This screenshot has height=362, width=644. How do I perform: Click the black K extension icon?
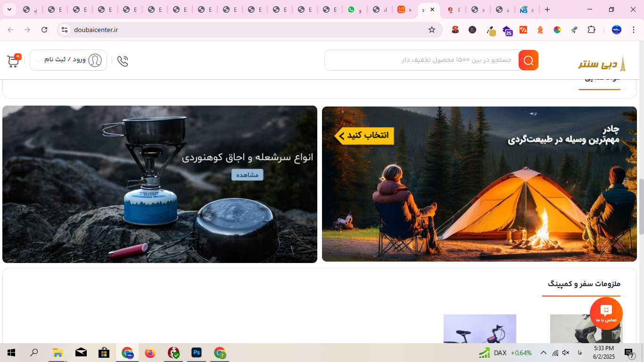pos(472,30)
